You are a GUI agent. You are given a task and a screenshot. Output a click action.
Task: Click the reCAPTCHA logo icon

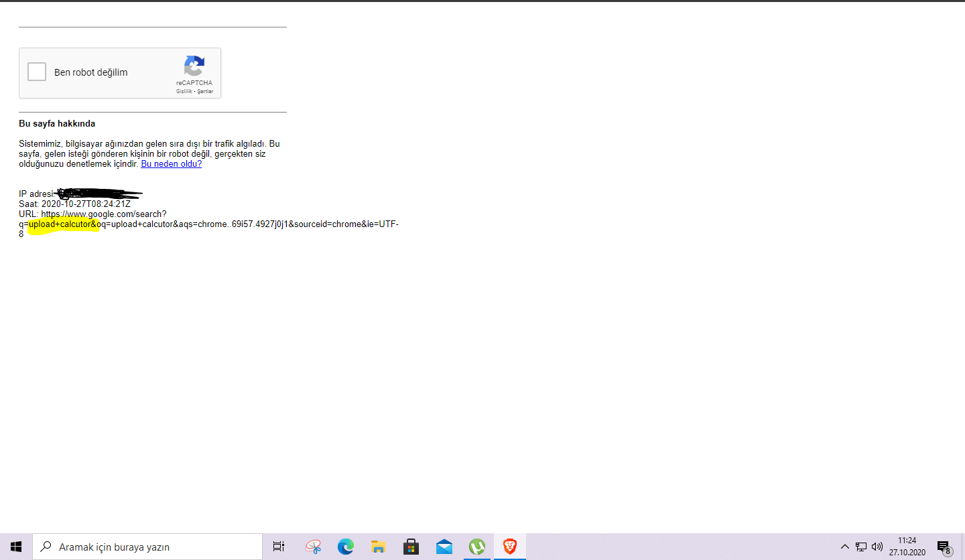point(194,66)
